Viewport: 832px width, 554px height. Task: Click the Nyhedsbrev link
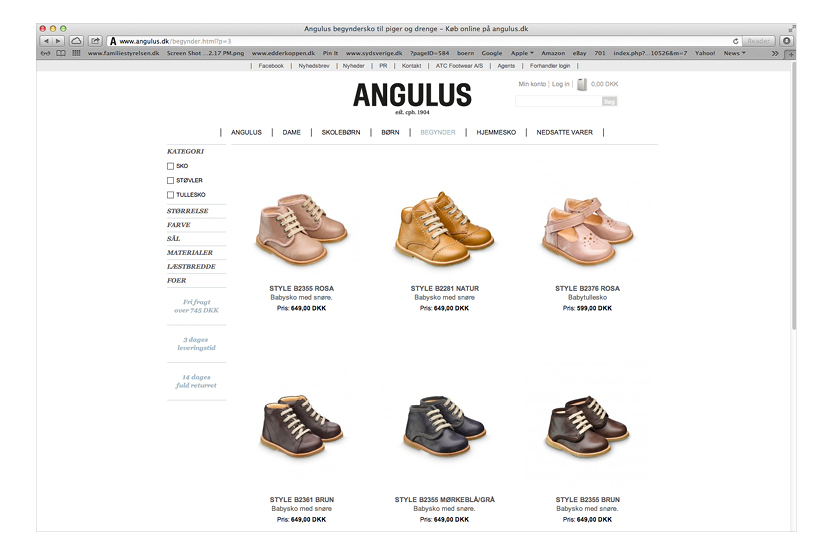pos(314,66)
